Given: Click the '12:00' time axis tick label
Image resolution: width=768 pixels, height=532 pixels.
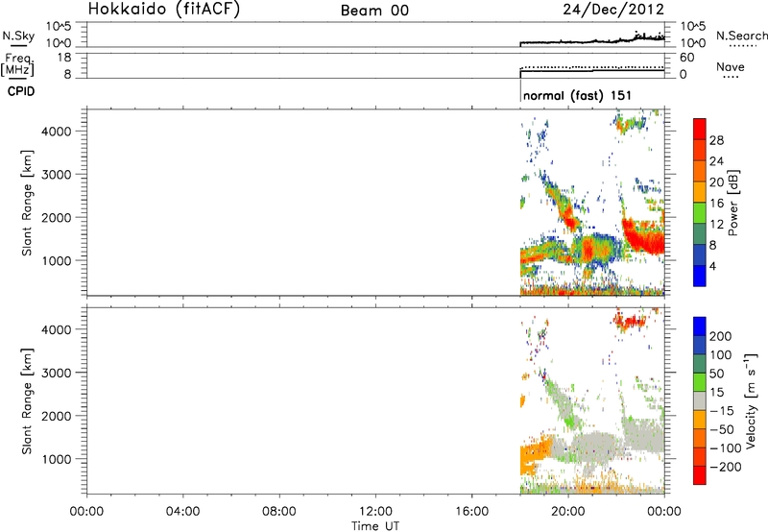Looking at the screenshot, I should pyautogui.click(x=375, y=512).
